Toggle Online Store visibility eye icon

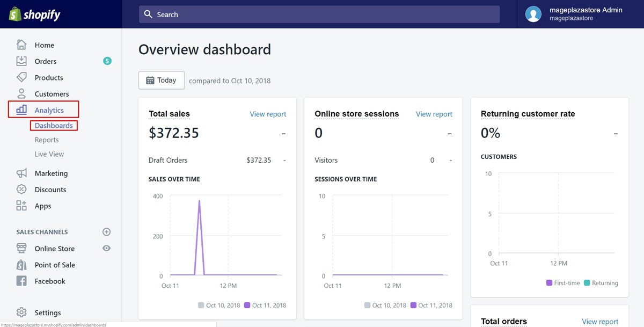(x=106, y=248)
